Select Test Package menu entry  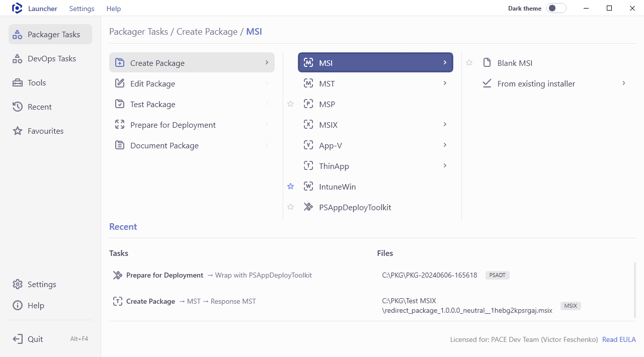tap(192, 104)
